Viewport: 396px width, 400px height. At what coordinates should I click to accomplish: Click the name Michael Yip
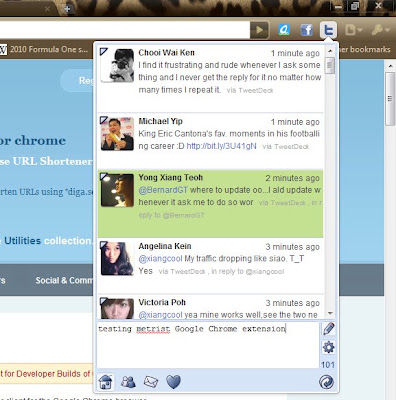(160, 121)
